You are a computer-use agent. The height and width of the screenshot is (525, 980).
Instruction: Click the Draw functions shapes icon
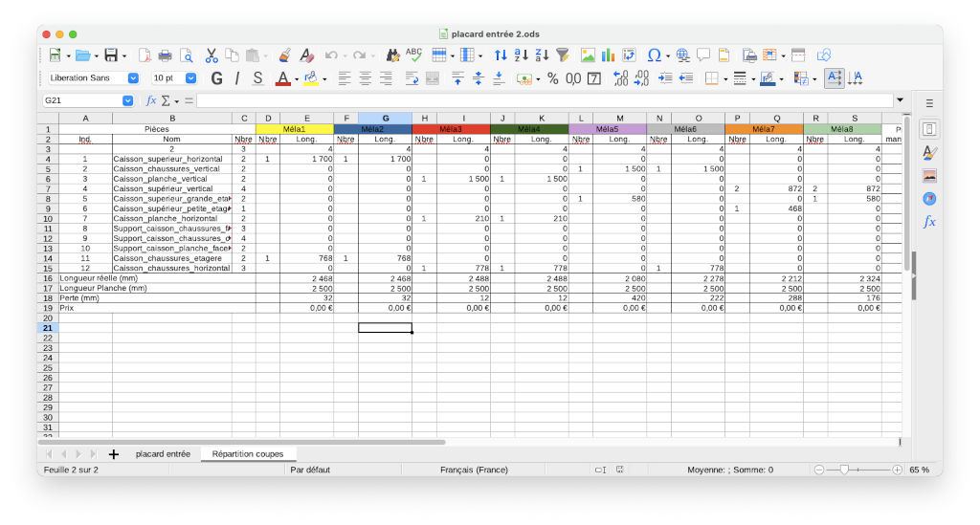coord(824,55)
